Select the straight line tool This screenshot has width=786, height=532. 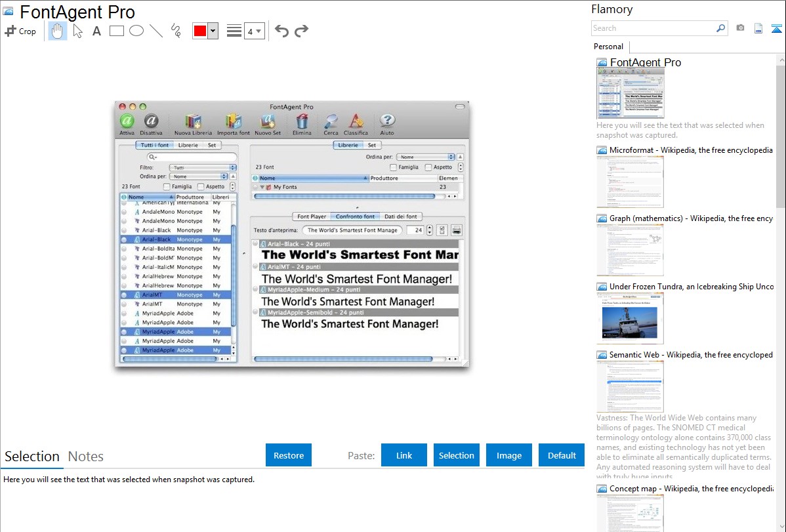(x=156, y=31)
